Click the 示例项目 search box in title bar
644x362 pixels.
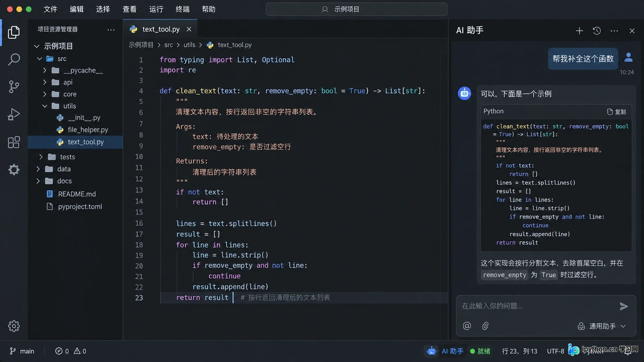[x=356, y=9]
